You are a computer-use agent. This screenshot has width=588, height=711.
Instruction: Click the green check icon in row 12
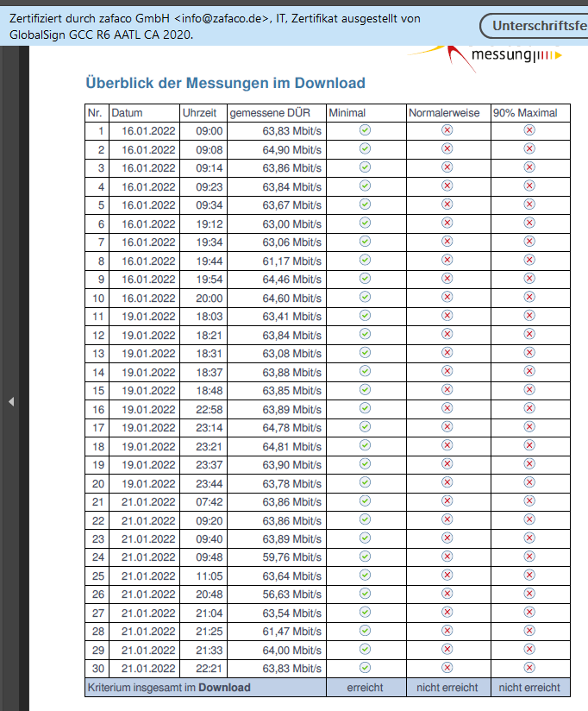tap(365, 334)
